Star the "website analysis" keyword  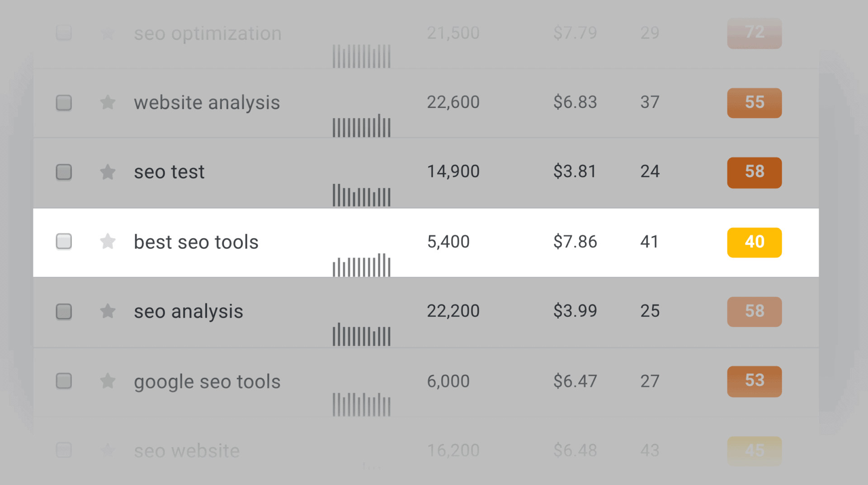pyautogui.click(x=108, y=103)
